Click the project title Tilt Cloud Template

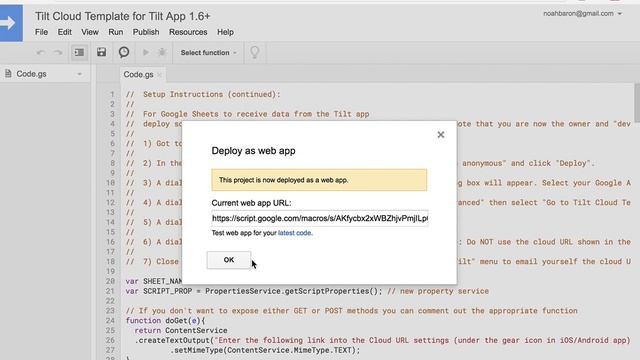(122, 16)
